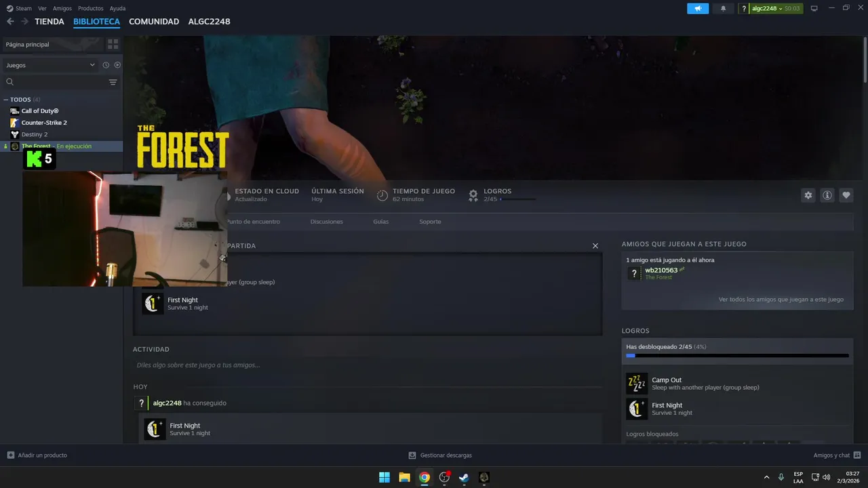View all friends who play this game
The image size is (868, 488).
pos(781,300)
